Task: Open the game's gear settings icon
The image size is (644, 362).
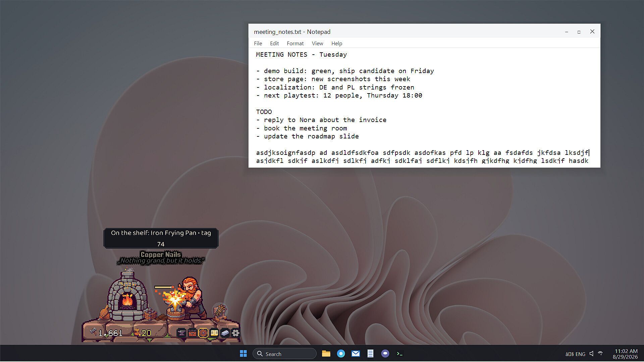Action: pyautogui.click(x=236, y=333)
